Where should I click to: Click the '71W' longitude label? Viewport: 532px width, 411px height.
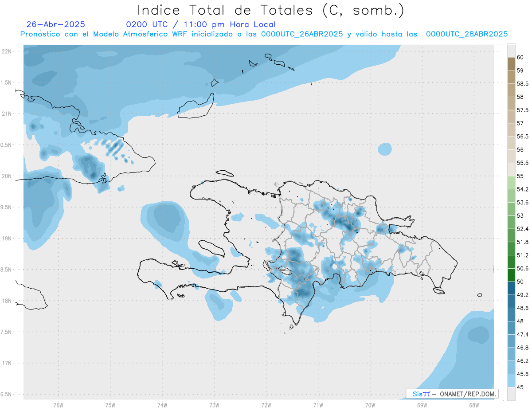tap(318, 405)
